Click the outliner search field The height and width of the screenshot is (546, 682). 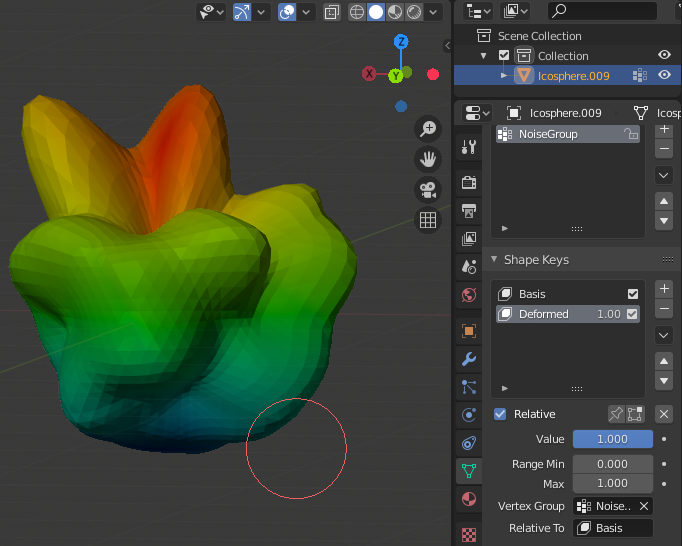point(602,11)
